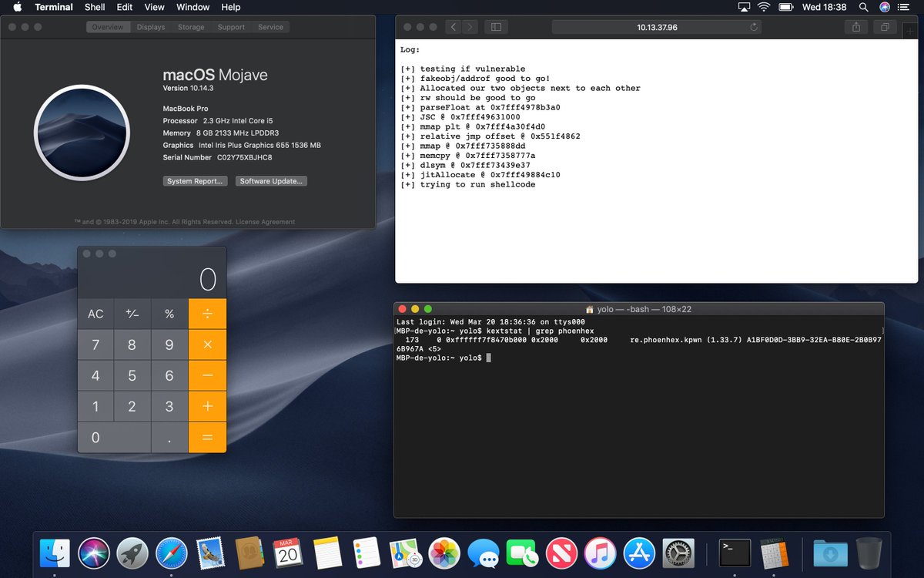Reload the page in Safari address bar

[754, 27]
